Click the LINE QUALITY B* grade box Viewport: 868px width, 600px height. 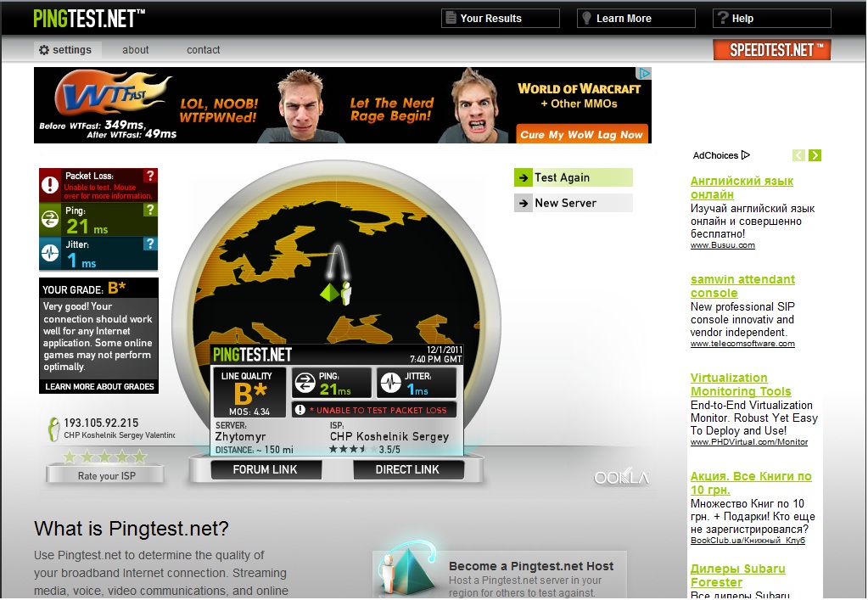pos(250,392)
